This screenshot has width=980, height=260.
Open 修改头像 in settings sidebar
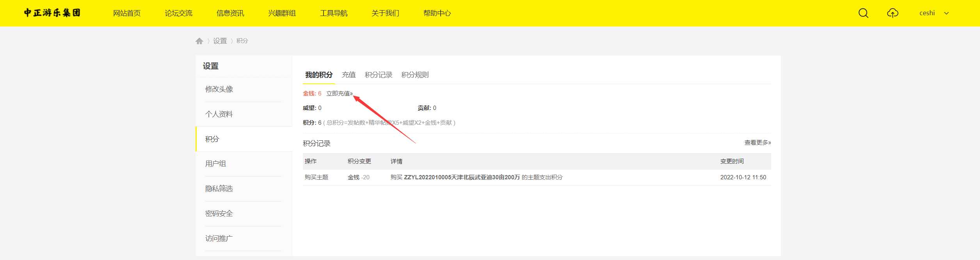[219, 89]
